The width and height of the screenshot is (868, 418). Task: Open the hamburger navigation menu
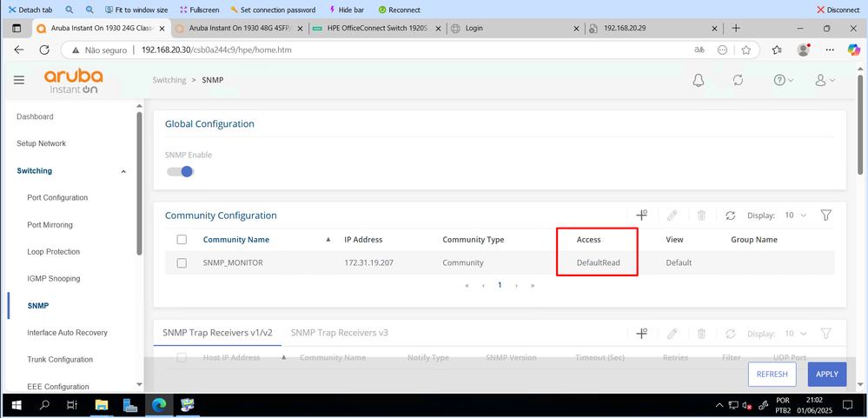[19, 80]
